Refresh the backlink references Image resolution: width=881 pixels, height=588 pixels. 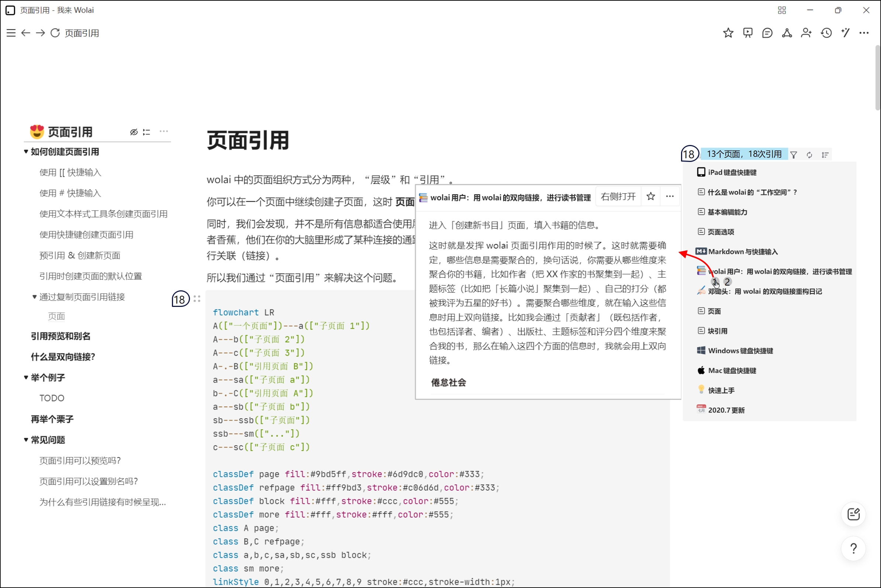pos(810,155)
